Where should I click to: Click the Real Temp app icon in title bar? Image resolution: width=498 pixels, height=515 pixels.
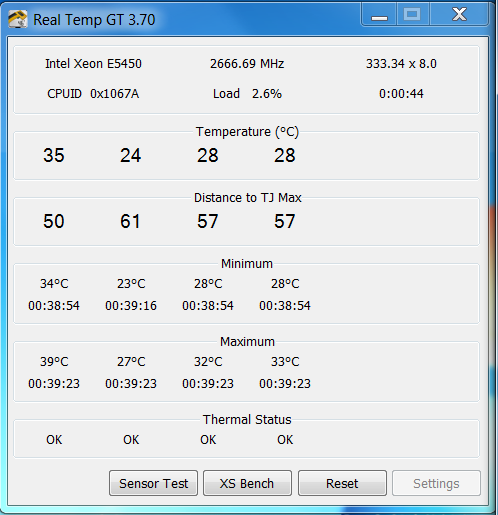coord(18,19)
